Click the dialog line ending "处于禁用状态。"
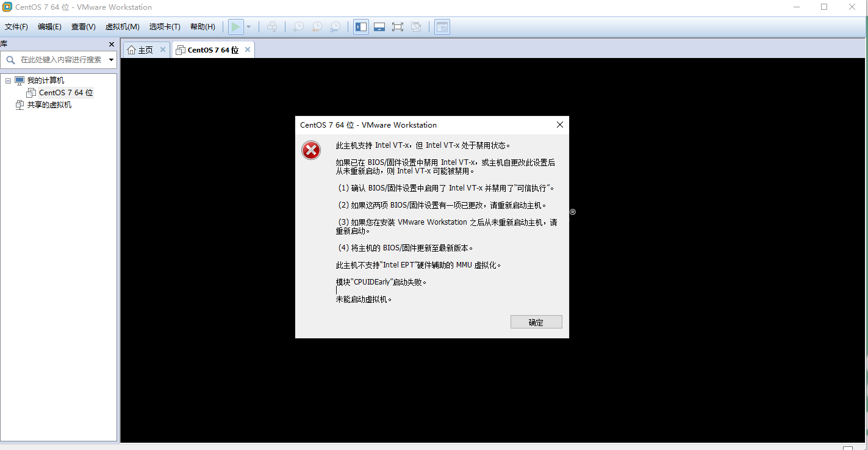The width and height of the screenshot is (868, 450). point(423,145)
